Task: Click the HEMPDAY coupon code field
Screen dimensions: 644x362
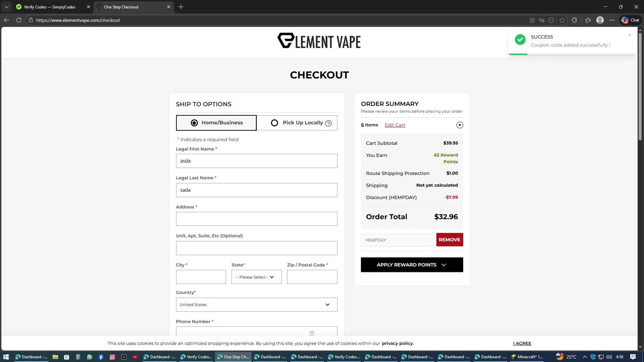Action: click(x=397, y=240)
